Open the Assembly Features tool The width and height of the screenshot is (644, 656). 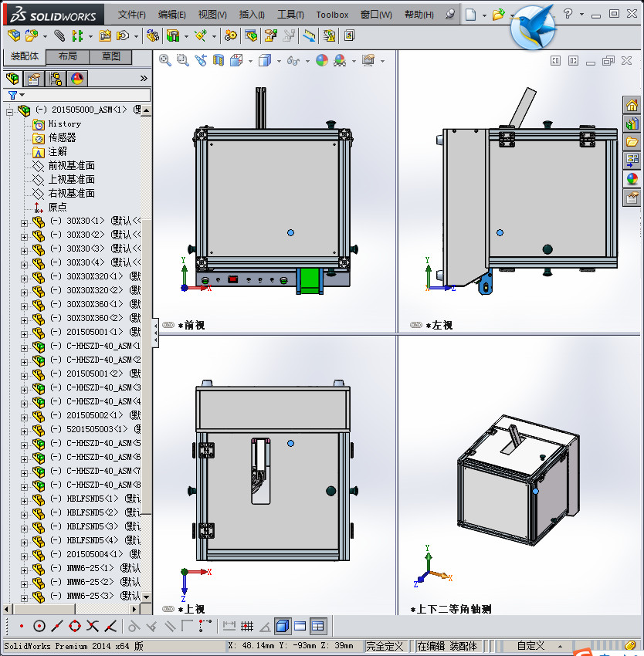172,36
